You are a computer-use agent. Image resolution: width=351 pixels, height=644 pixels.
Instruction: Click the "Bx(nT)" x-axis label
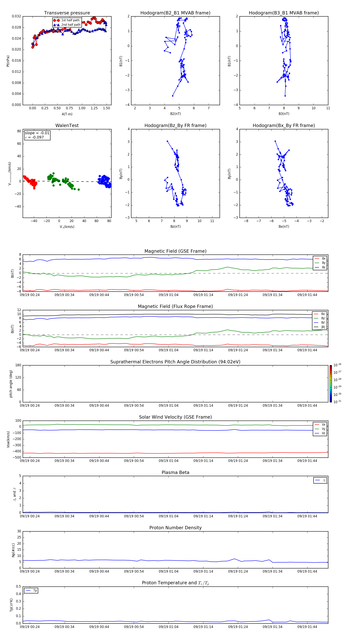pyautogui.click(x=284, y=227)
